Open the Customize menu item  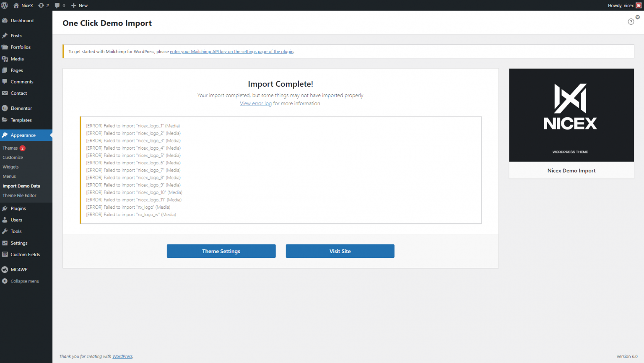coord(13,157)
